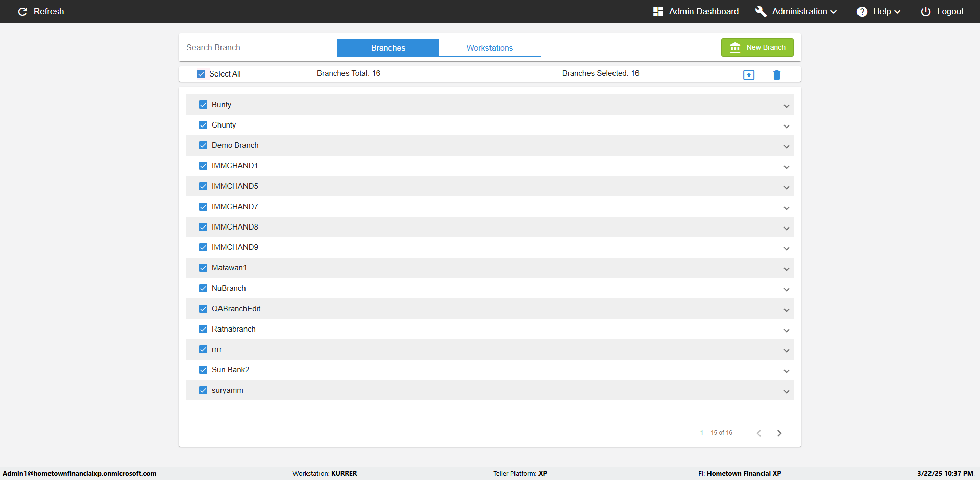
Task: Click the trash delete selected branches icon
Action: point(777,75)
